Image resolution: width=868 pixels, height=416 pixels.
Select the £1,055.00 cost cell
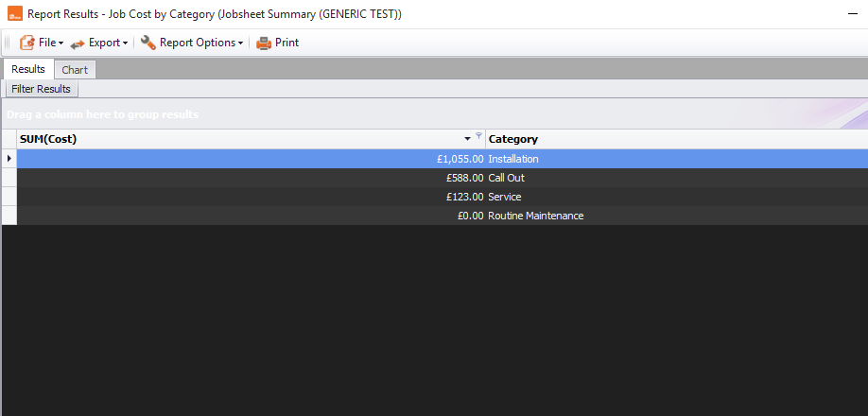click(x=252, y=159)
